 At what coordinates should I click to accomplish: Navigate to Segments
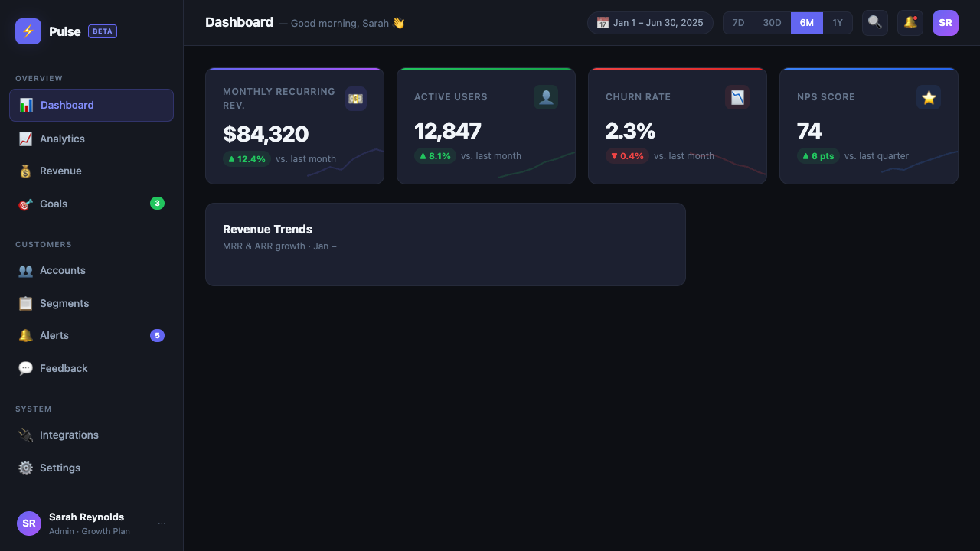tap(91, 303)
